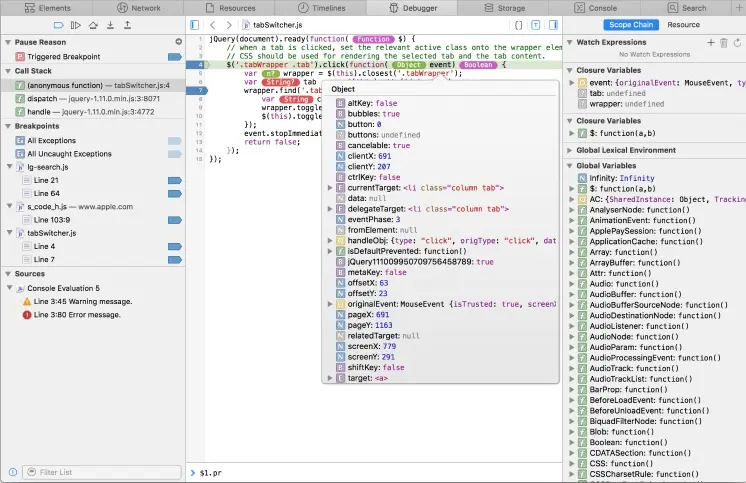746x483 pixels.
Task: Switch to the Elements tab
Action: [x=48, y=8]
